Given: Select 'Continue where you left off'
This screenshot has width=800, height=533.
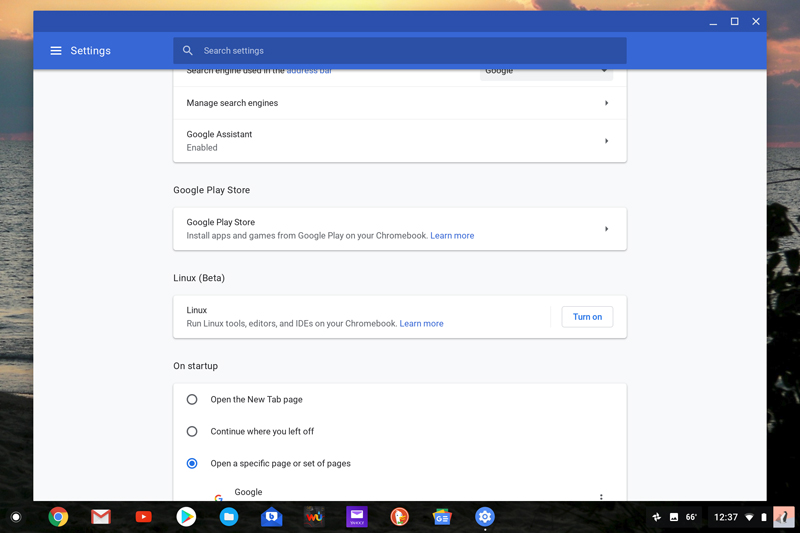Looking at the screenshot, I should (x=192, y=432).
